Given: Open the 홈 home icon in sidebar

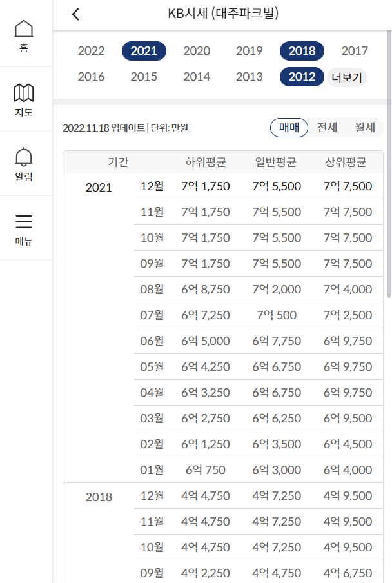Looking at the screenshot, I should (x=25, y=32).
